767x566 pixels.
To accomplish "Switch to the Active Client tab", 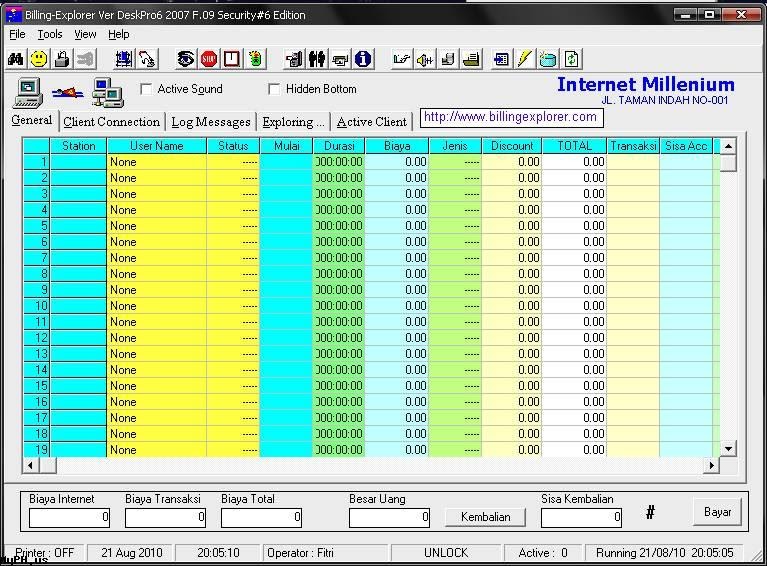I will [x=371, y=122].
